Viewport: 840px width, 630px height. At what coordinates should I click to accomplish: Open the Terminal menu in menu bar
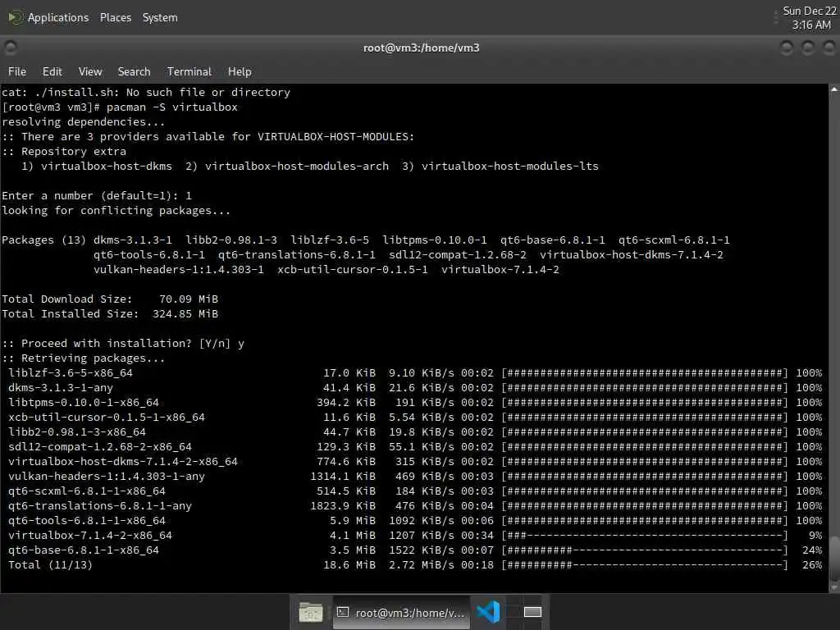click(x=189, y=71)
